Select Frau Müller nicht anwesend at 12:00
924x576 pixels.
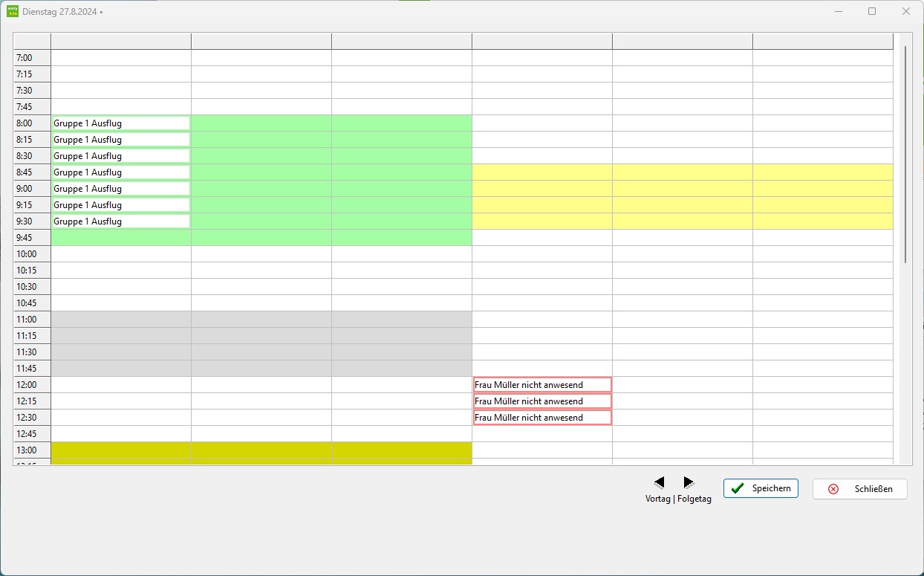542,385
